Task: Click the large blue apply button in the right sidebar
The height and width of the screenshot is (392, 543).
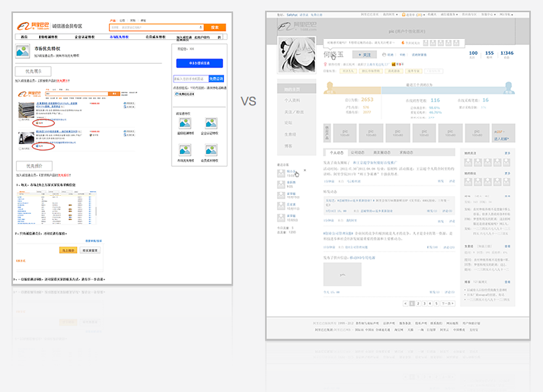Action: click(199, 63)
